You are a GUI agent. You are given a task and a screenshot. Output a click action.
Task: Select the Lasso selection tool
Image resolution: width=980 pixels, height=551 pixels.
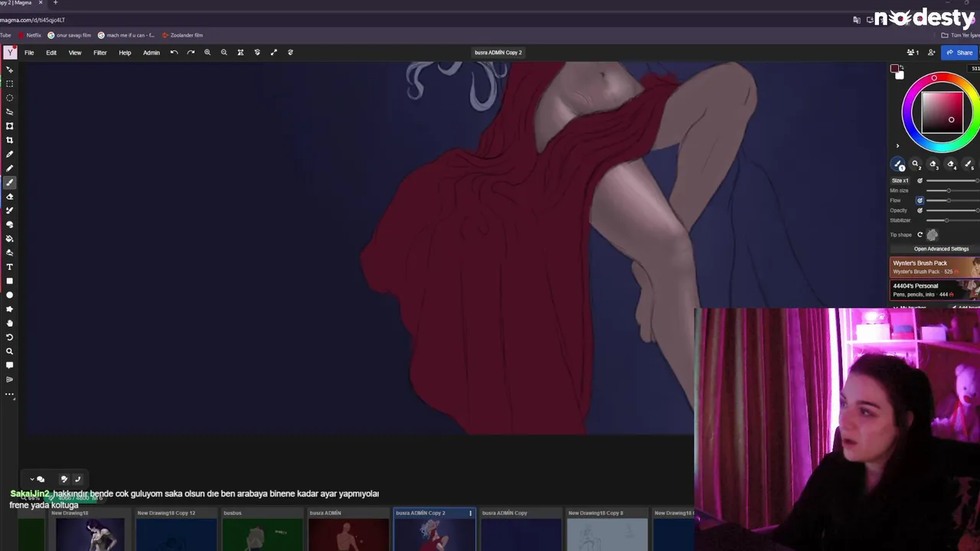pos(10,112)
